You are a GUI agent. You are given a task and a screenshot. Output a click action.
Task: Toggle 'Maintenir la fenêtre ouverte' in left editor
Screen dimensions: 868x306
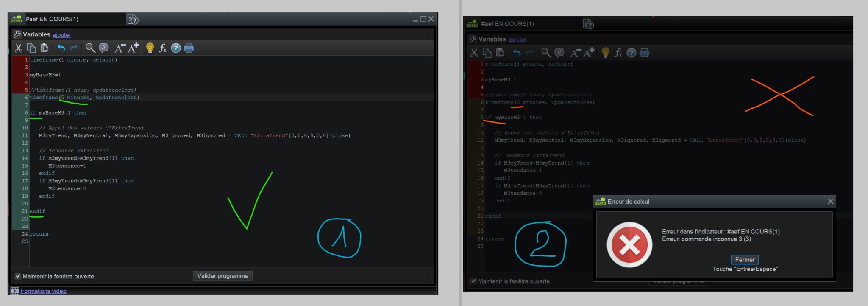[x=18, y=276]
